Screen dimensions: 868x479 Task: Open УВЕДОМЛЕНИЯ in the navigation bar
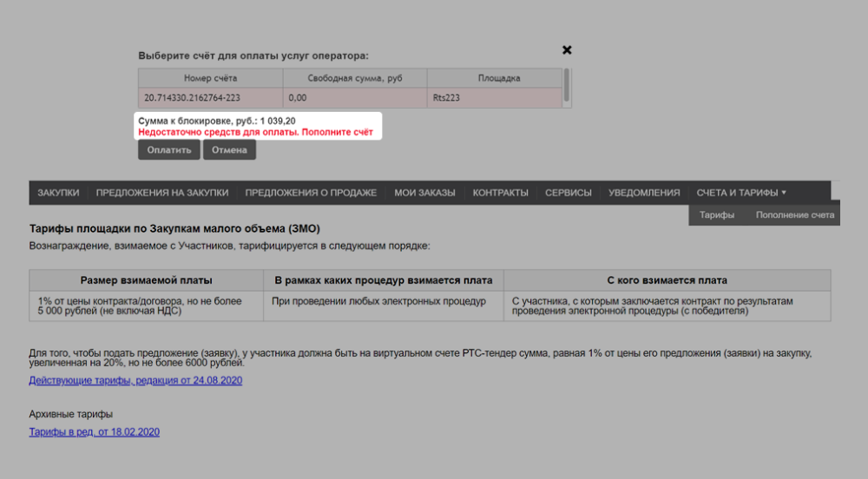click(x=644, y=193)
